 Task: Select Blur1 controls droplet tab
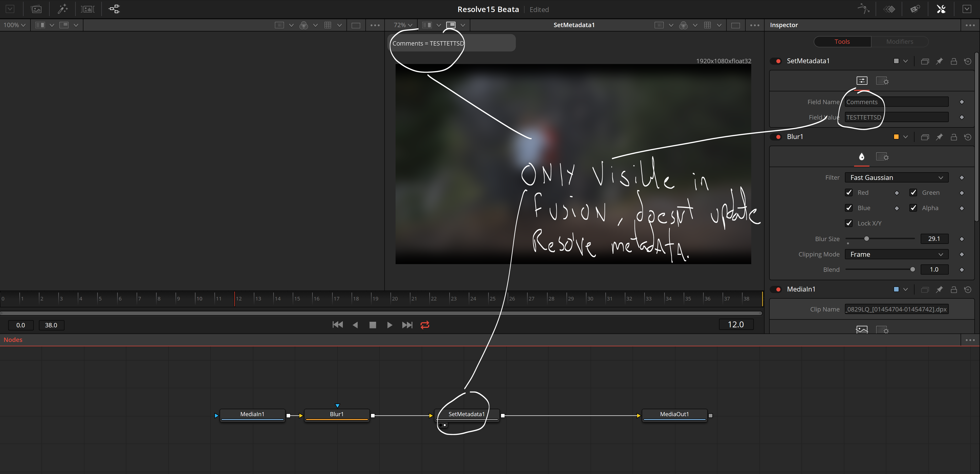(x=862, y=157)
